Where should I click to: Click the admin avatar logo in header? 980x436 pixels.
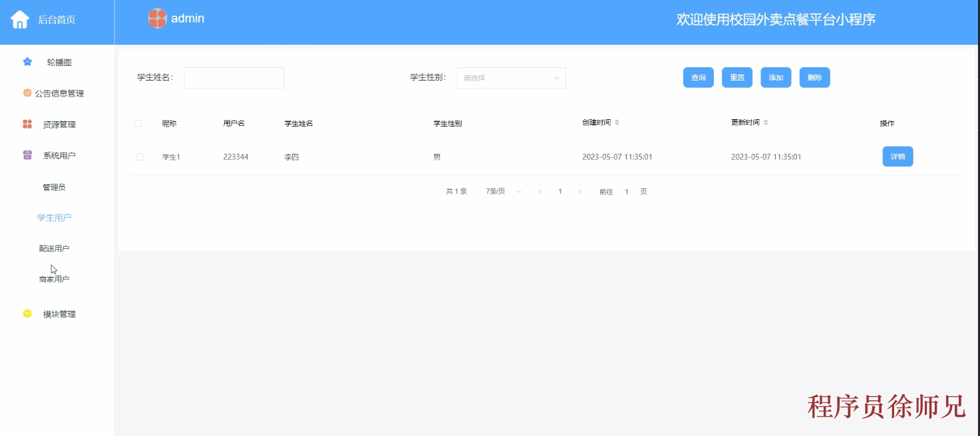pyautogui.click(x=158, y=18)
